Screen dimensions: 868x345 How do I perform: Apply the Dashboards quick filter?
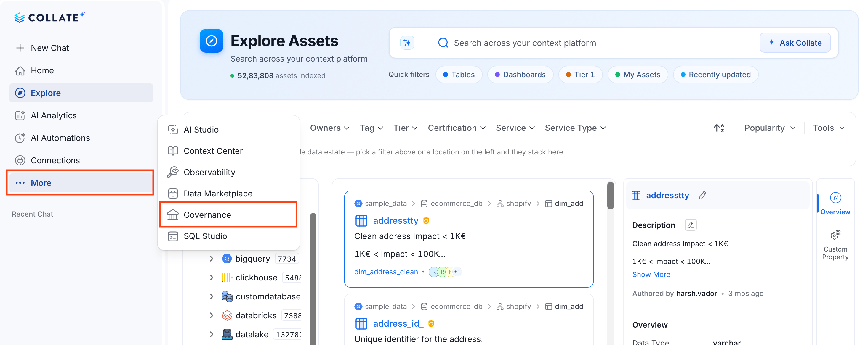click(520, 75)
